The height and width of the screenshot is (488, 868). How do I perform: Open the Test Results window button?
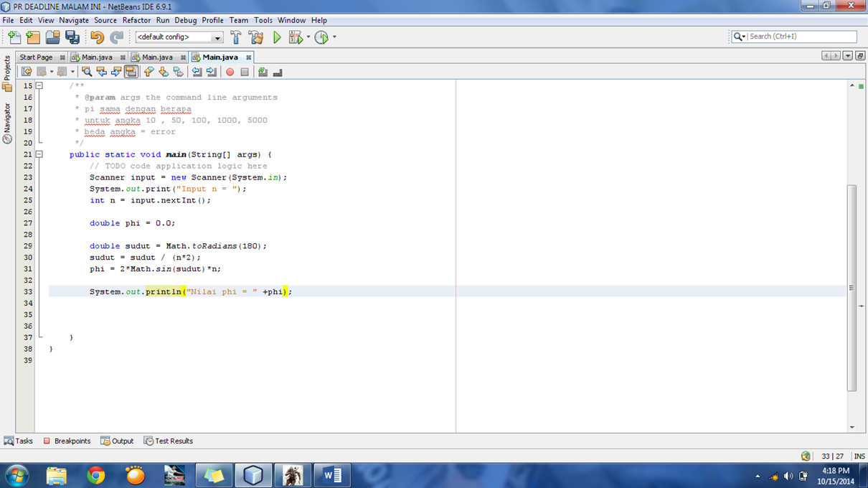point(169,441)
